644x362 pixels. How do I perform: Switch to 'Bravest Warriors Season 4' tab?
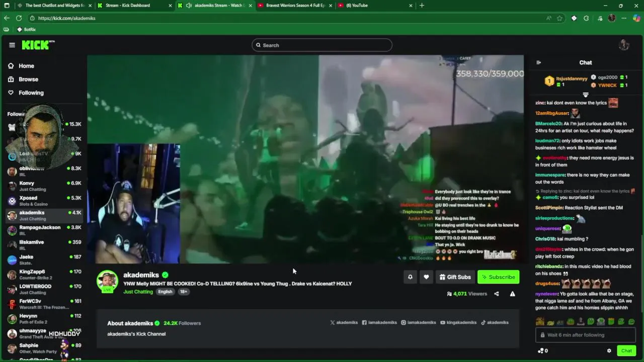(x=295, y=6)
